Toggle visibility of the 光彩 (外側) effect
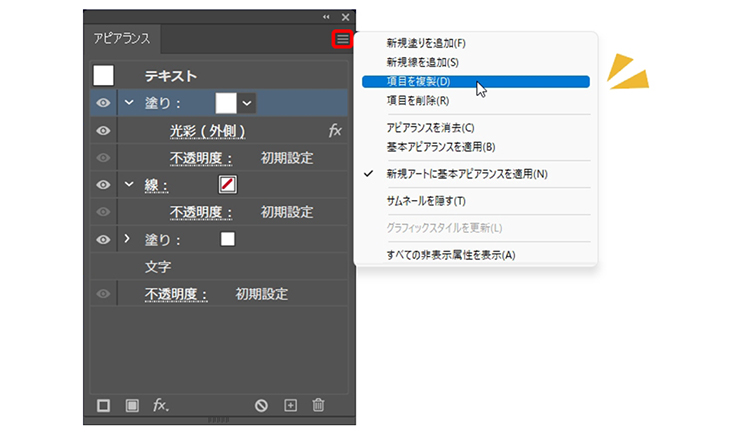Screen dimensions: 740x440 (103, 131)
